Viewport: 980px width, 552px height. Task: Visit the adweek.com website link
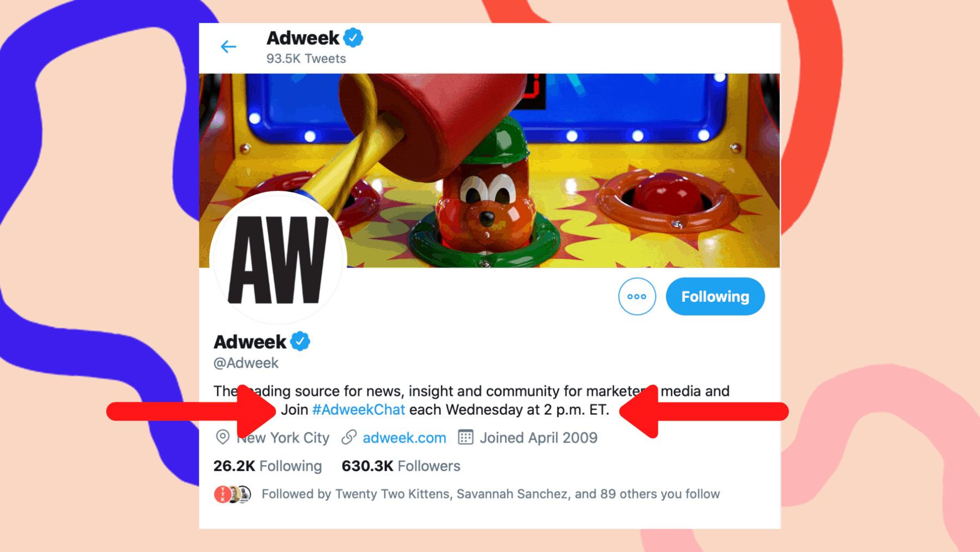tap(404, 438)
